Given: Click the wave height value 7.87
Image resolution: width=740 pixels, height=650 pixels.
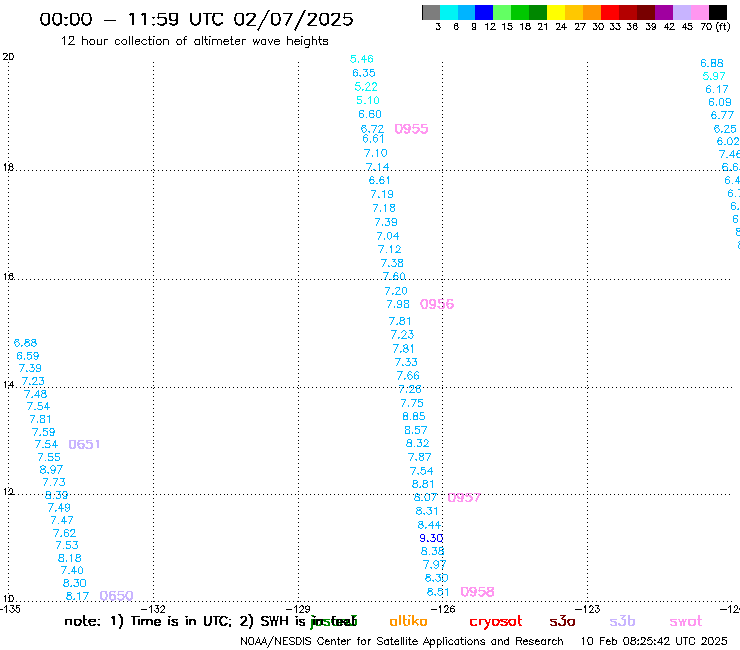Looking at the screenshot, I should [x=420, y=457].
